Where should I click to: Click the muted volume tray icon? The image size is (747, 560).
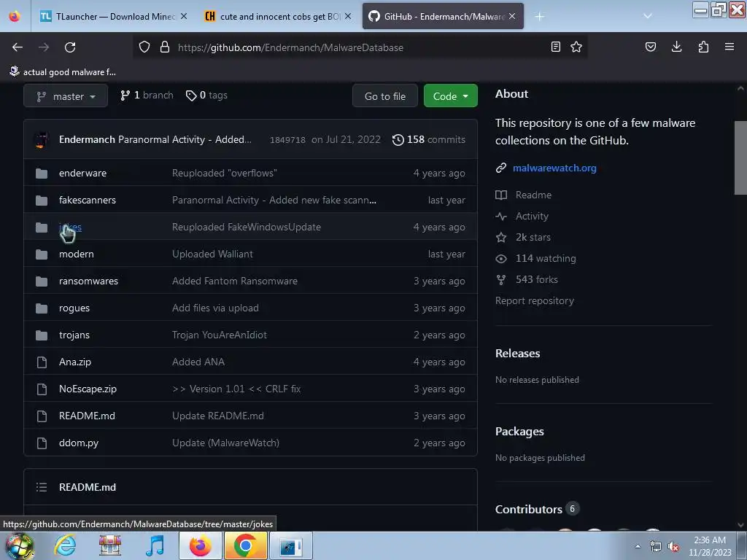pos(673,547)
